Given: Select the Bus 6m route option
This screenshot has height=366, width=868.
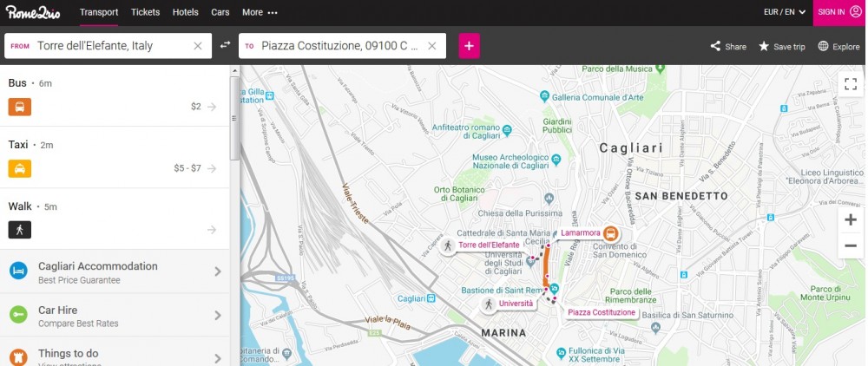Looking at the screenshot, I should click(x=115, y=95).
